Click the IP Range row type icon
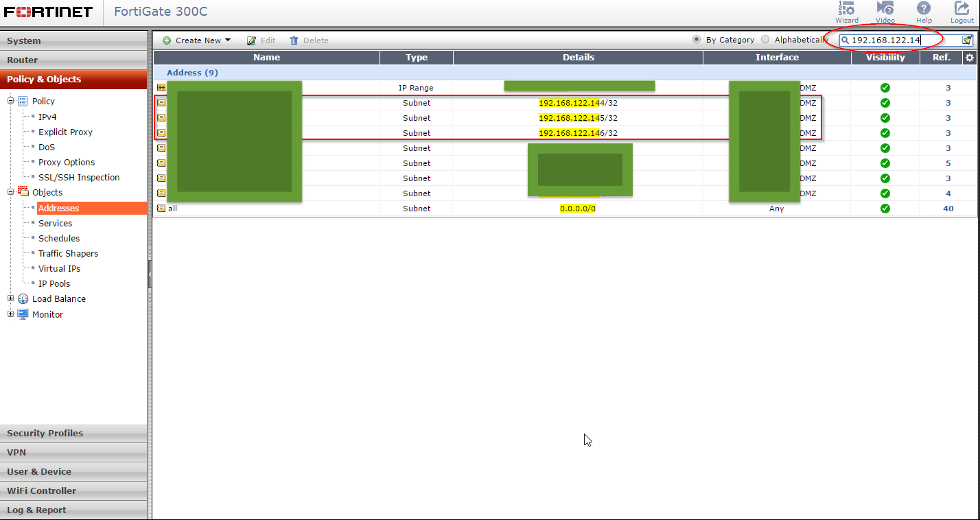 coord(161,88)
